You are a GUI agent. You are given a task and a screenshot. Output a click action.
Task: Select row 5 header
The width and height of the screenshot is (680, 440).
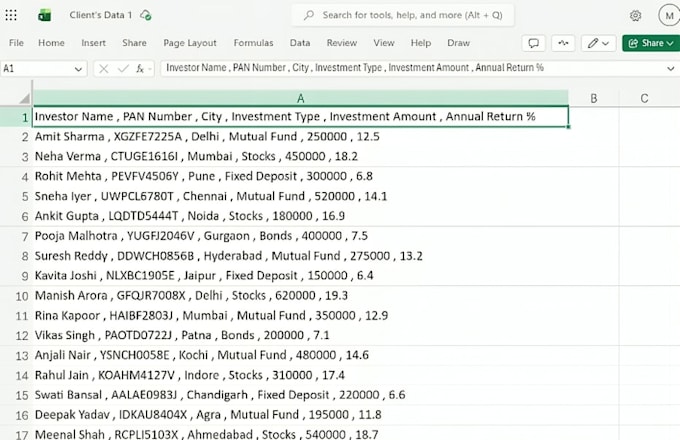pos(16,196)
